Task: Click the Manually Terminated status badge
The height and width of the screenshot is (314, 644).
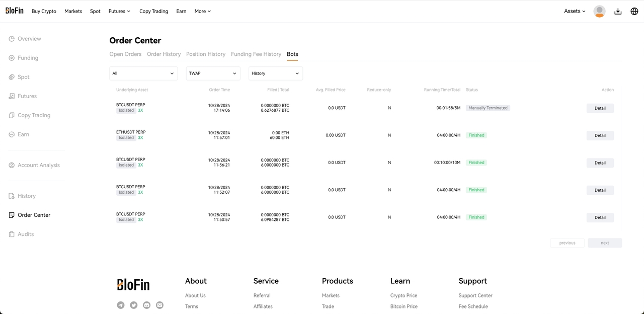Action: (488, 108)
